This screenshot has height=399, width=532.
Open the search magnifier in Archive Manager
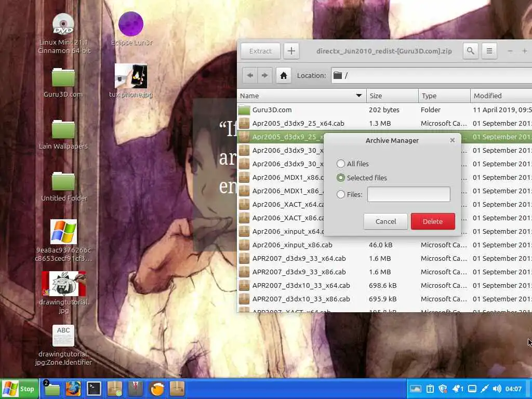point(470,51)
